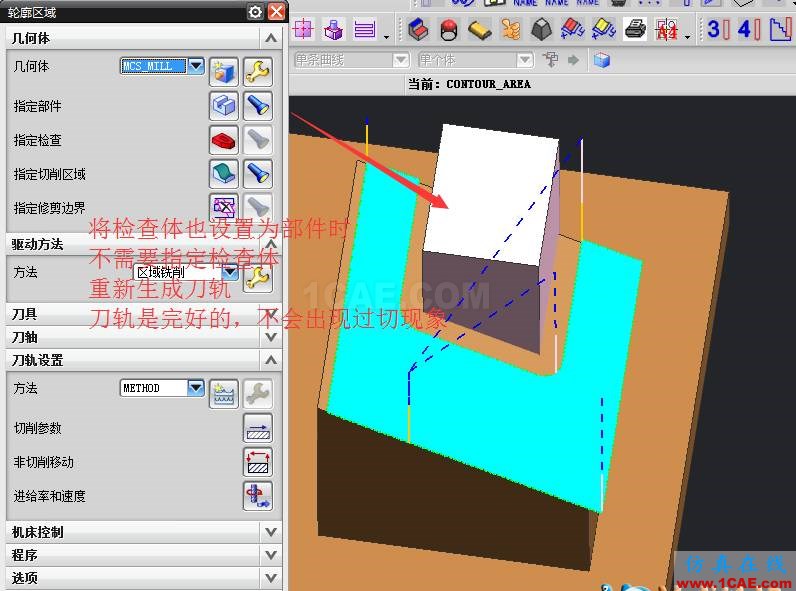
Task: Open dropdown arrow after A4 icon
Action: pos(687,37)
